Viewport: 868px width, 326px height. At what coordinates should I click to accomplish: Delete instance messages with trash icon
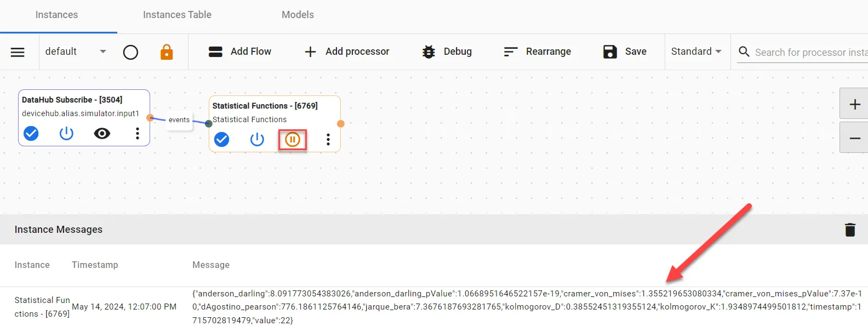click(850, 230)
